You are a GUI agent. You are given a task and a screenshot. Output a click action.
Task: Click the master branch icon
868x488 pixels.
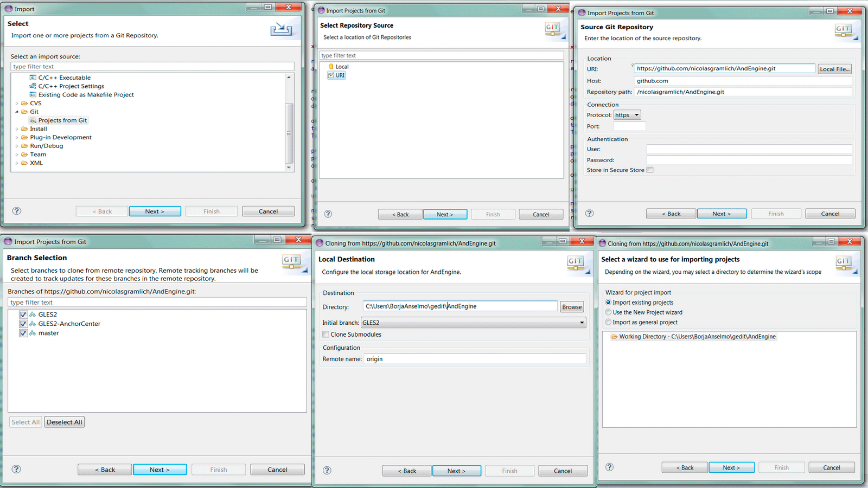point(33,333)
